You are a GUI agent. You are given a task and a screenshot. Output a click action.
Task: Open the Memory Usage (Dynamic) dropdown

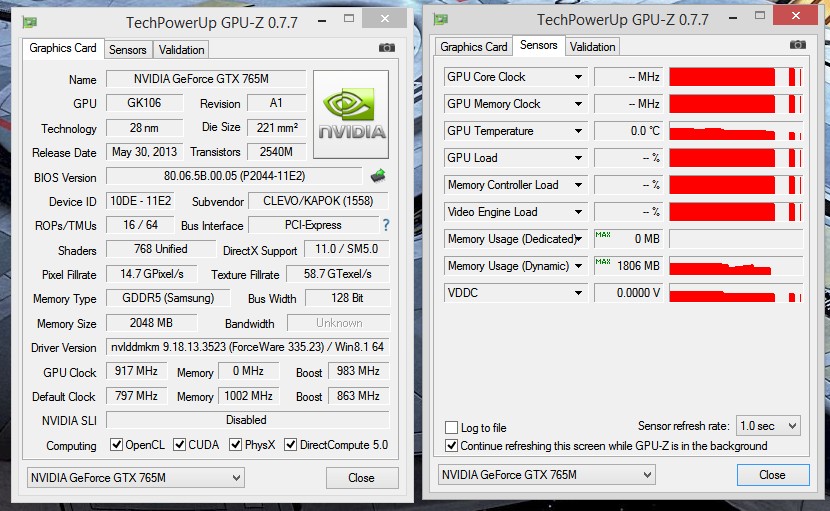tap(579, 266)
